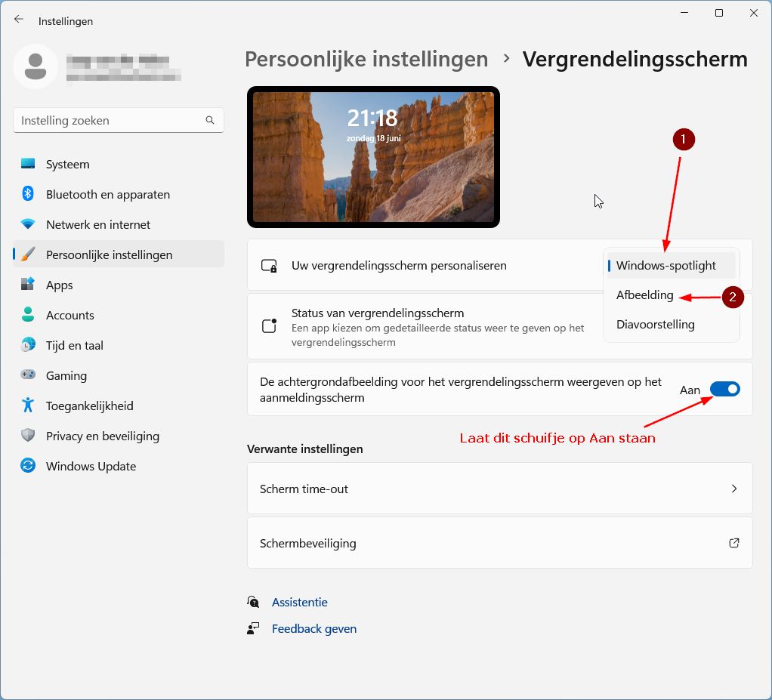The width and height of the screenshot is (772, 700).
Task: Click the Systeem monitor icon in sidebar
Action: [28, 164]
